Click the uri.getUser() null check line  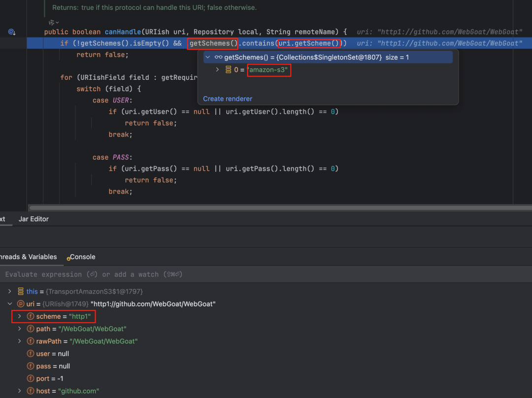click(x=224, y=112)
